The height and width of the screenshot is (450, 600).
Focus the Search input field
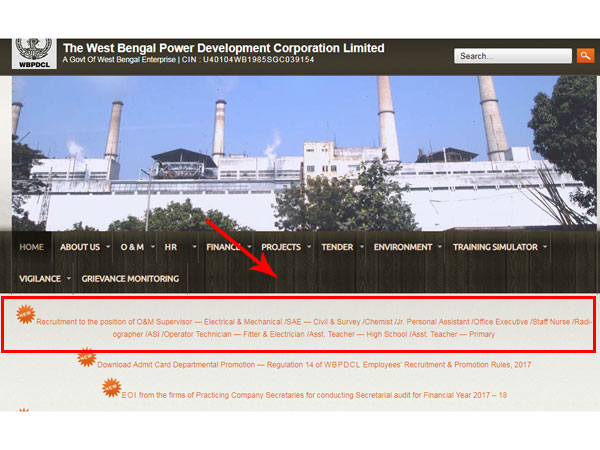tap(513, 56)
